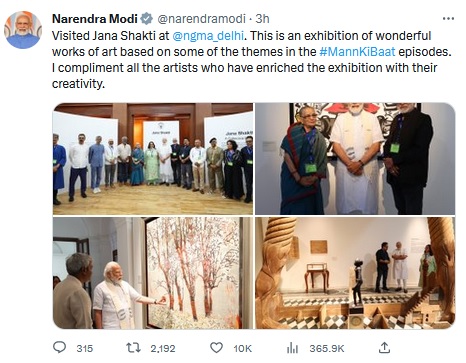Retweet this post using the retweet icon
This screenshot has height=363, width=466.
point(133,348)
